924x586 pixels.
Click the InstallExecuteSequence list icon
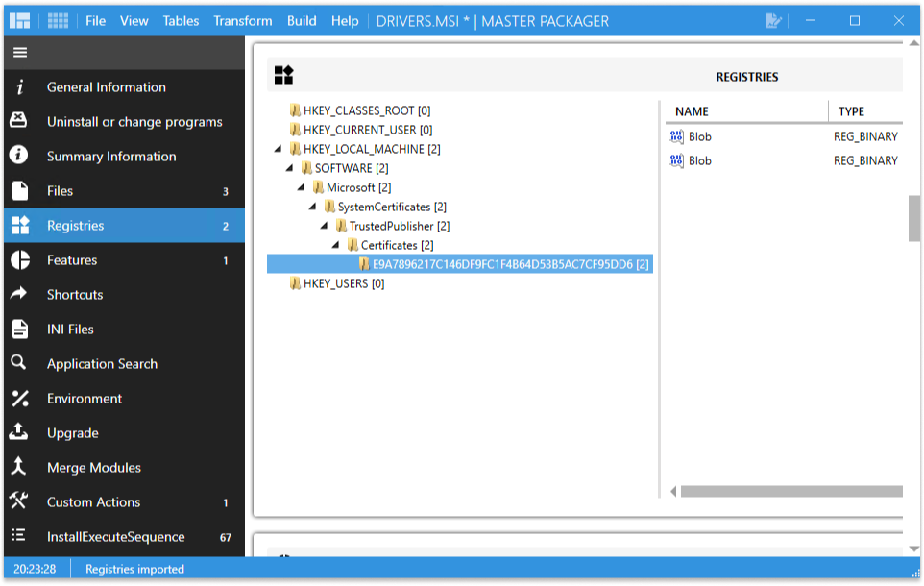[x=18, y=535]
